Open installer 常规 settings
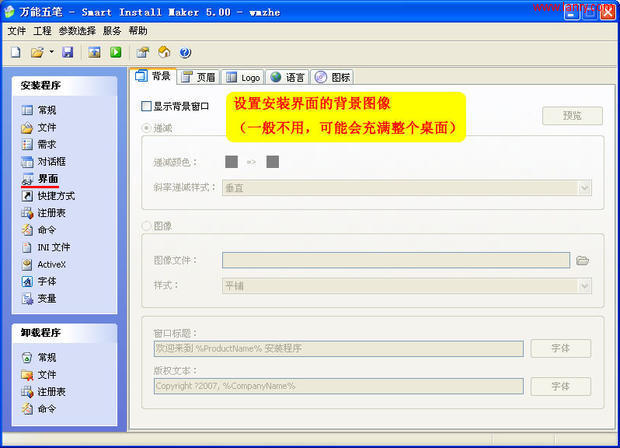Screen dimensions: 620x448 (x=39, y=110)
